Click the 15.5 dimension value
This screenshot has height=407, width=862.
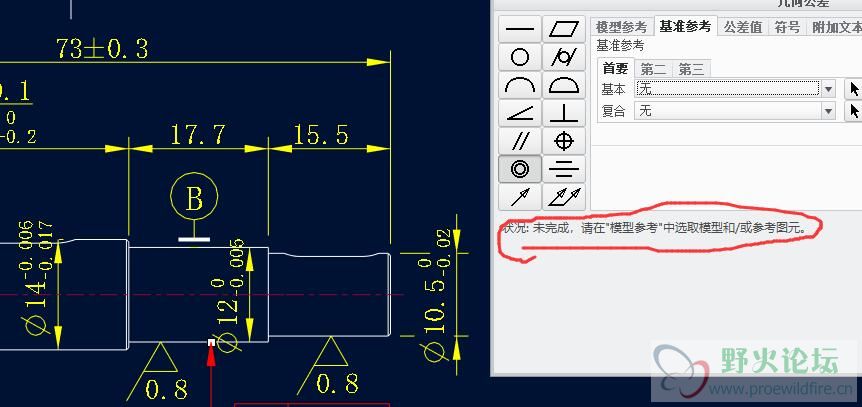point(321,134)
